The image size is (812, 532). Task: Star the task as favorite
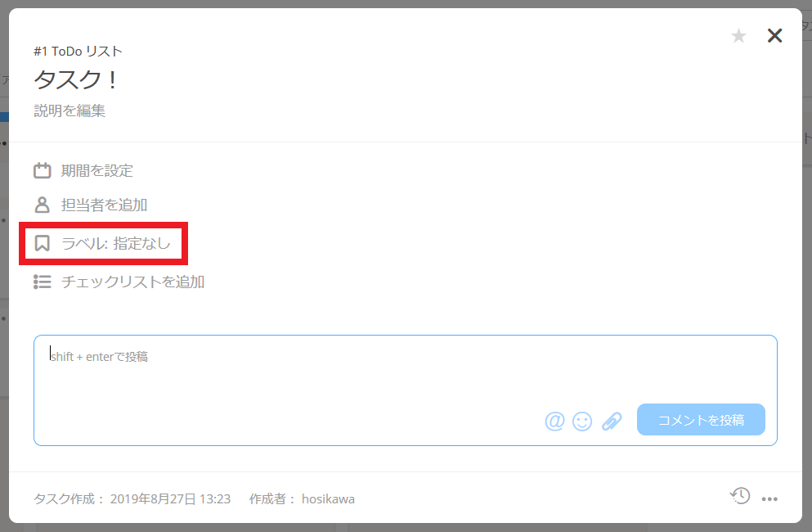[x=738, y=36]
